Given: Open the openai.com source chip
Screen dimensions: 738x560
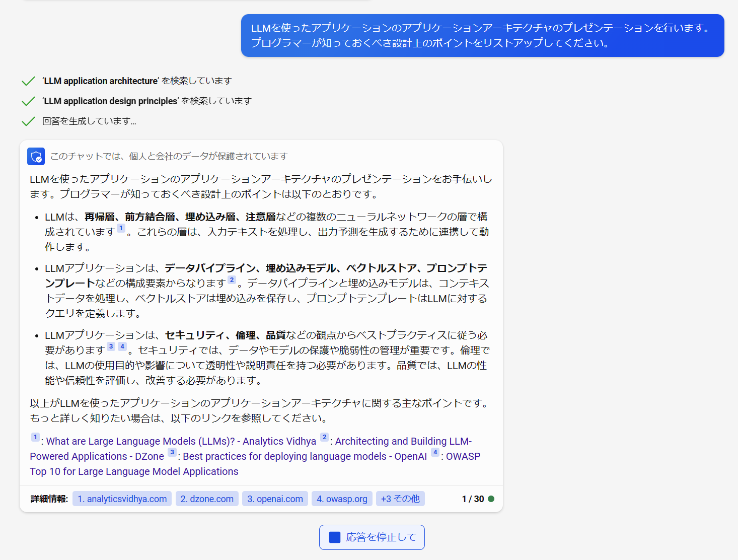Looking at the screenshot, I should [275, 499].
